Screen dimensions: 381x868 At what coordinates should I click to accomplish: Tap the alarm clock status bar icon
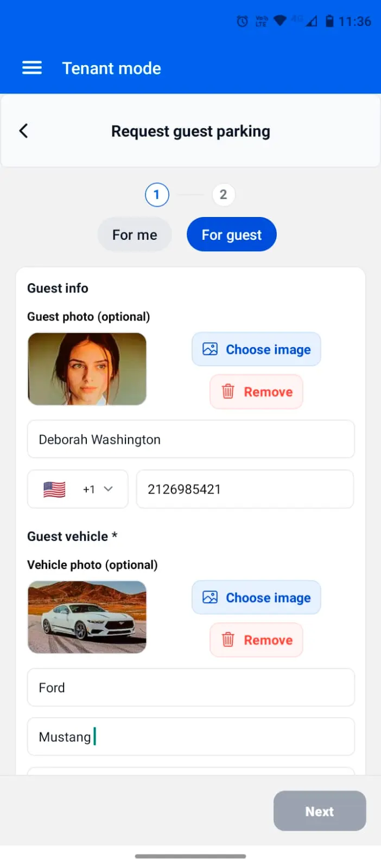242,21
